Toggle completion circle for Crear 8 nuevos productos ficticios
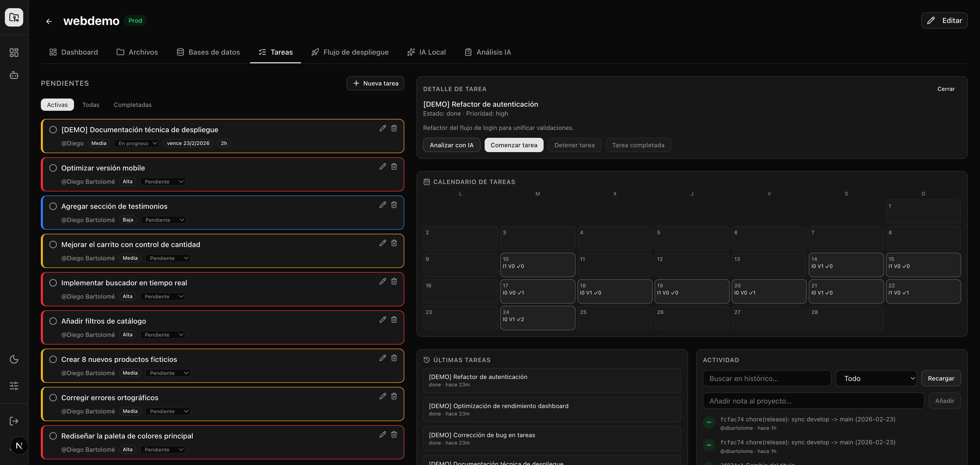The image size is (980, 465). [53, 359]
